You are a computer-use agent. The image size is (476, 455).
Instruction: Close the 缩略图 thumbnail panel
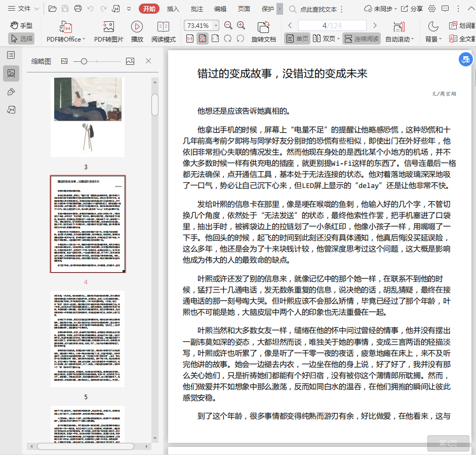148,61
